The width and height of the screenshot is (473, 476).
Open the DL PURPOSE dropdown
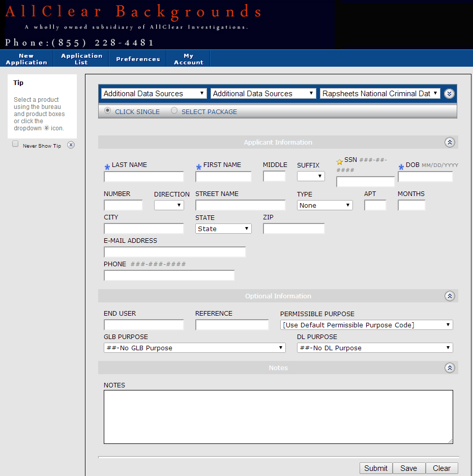point(375,348)
